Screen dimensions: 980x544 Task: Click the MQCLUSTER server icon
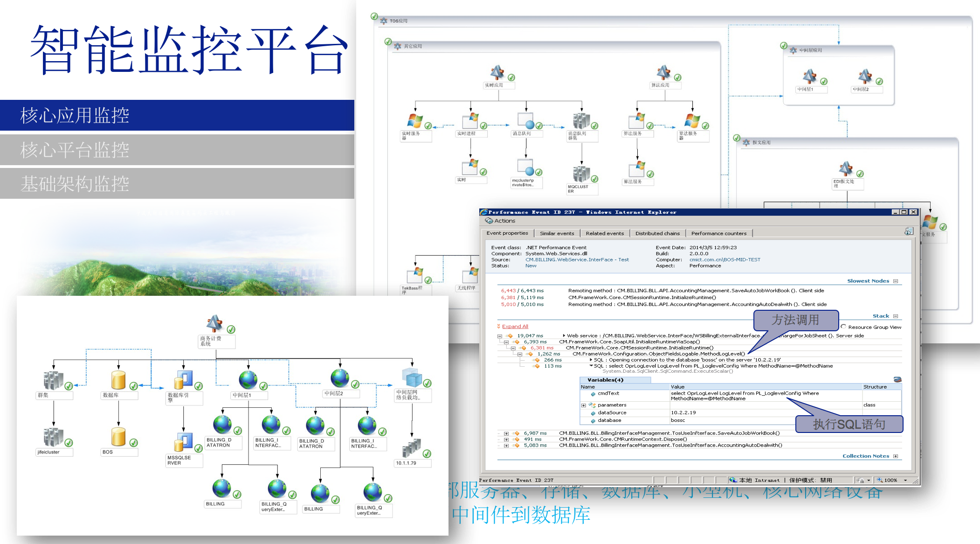[581, 174]
